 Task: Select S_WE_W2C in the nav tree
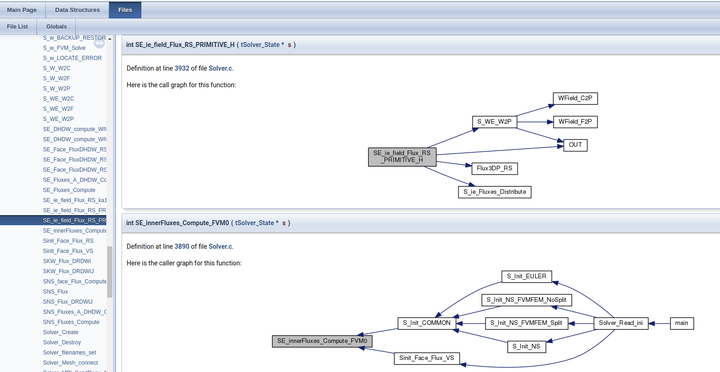click(58, 98)
